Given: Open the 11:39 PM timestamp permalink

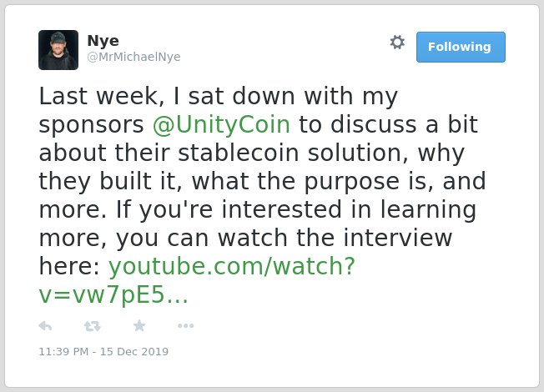Looking at the screenshot, I should coord(63,351).
